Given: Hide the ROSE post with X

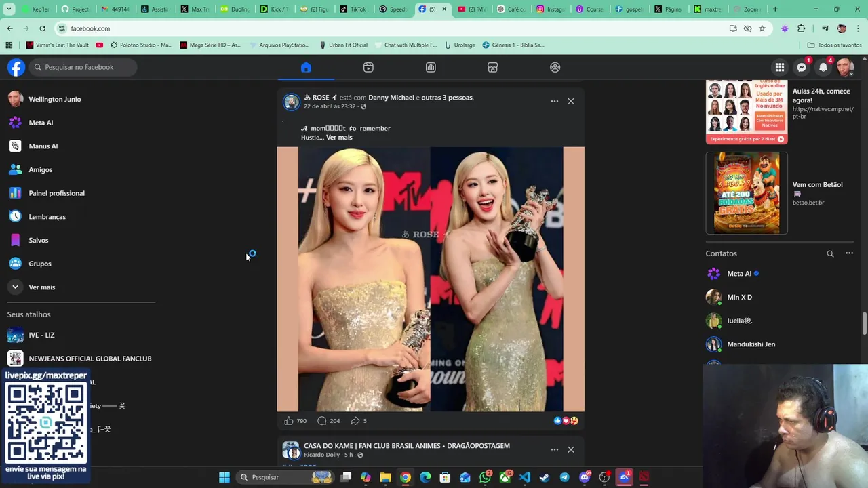Looking at the screenshot, I should pos(571,101).
